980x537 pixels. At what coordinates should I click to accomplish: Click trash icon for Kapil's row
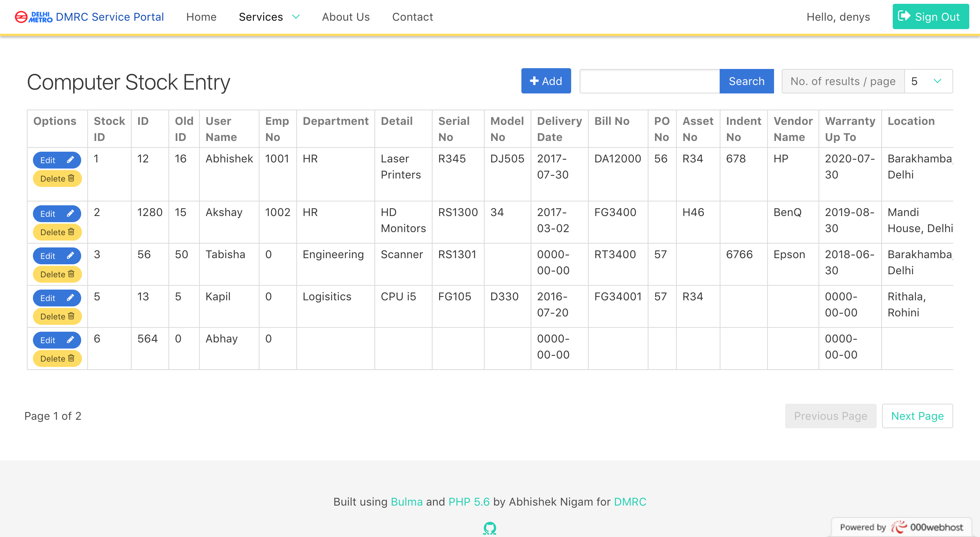click(71, 316)
